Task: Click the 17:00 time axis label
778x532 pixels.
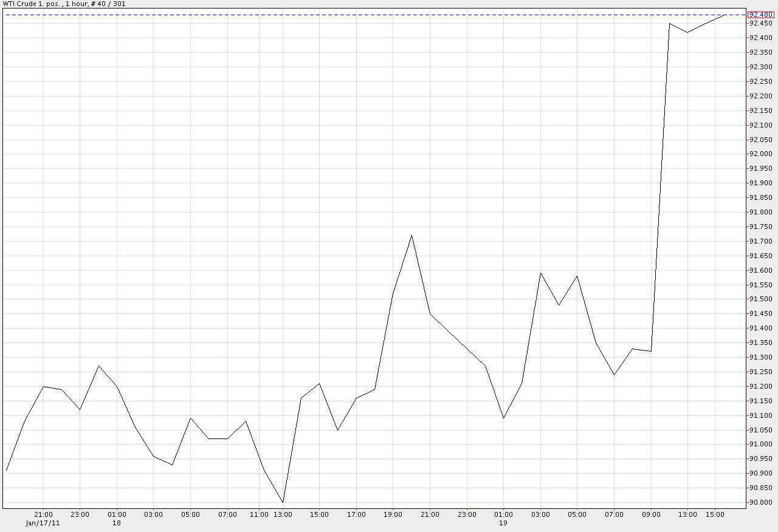Action: click(x=356, y=514)
